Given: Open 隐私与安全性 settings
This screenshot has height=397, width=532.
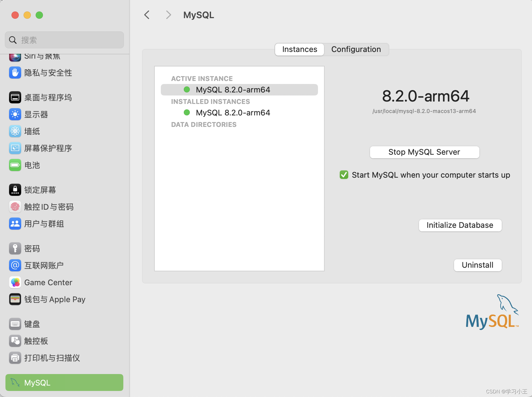Looking at the screenshot, I should click(x=48, y=73).
